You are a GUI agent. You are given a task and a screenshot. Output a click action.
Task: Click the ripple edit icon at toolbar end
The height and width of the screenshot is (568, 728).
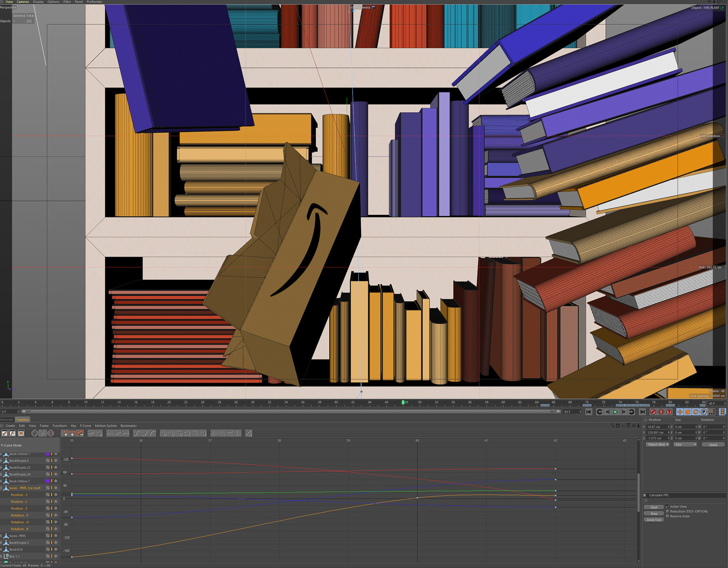click(x=249, y=433)
